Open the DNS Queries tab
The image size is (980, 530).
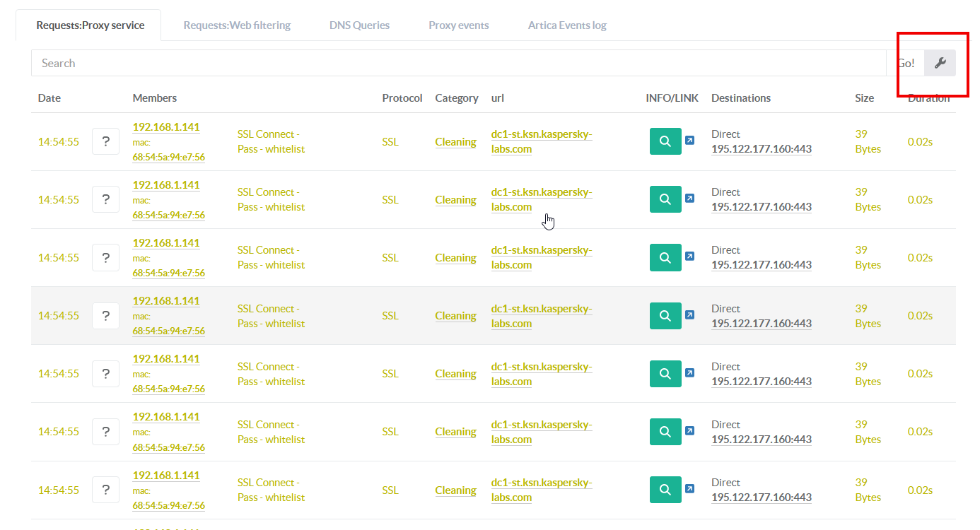click(x=359, y=25)
